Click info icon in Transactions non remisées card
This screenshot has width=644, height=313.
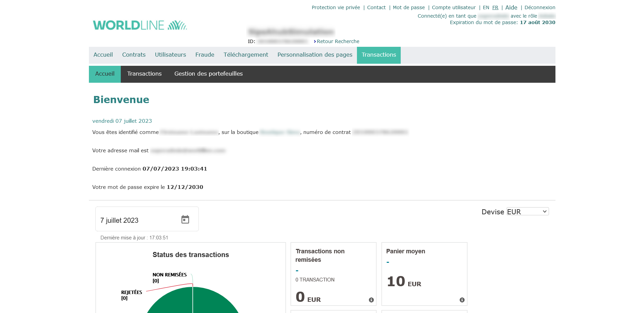(371, 300)
